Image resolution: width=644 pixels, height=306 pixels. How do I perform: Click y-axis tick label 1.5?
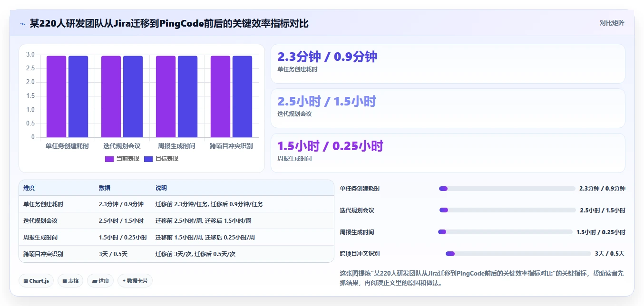(30, 96)
